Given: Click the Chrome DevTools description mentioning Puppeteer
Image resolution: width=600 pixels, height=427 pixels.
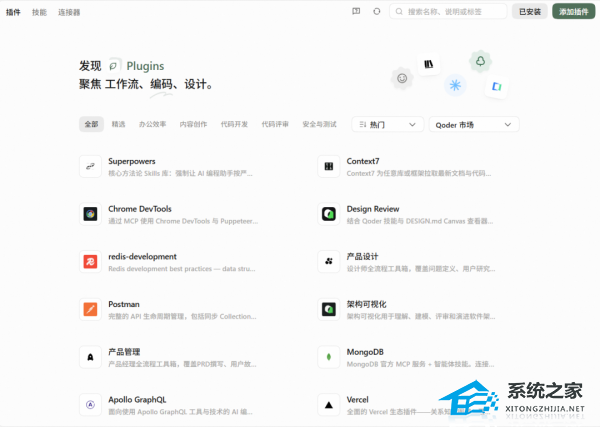Looking at the screenshot, I should point(183,221).
